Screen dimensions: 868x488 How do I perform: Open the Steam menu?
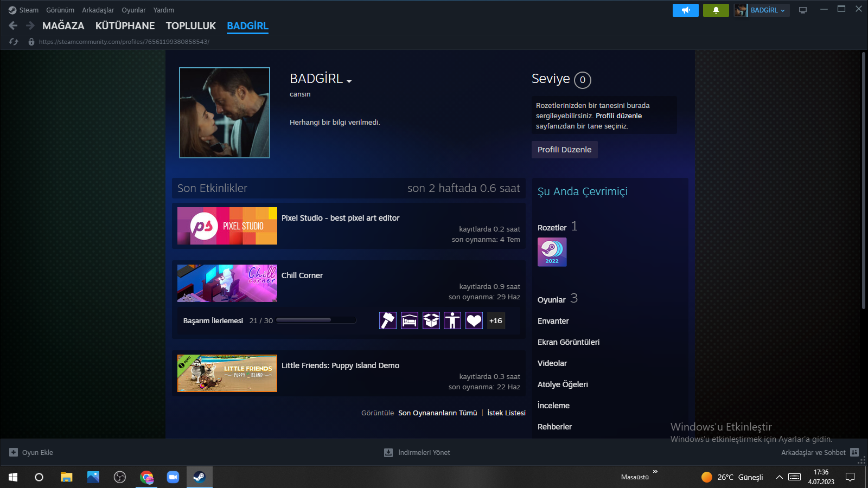click(29, 10)
